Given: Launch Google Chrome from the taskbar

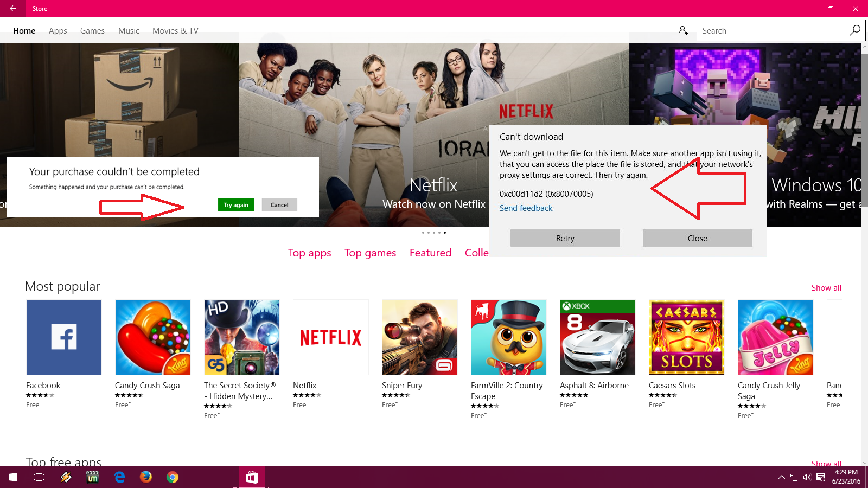Looking at the screenshot, I should (x=173, y=477).
